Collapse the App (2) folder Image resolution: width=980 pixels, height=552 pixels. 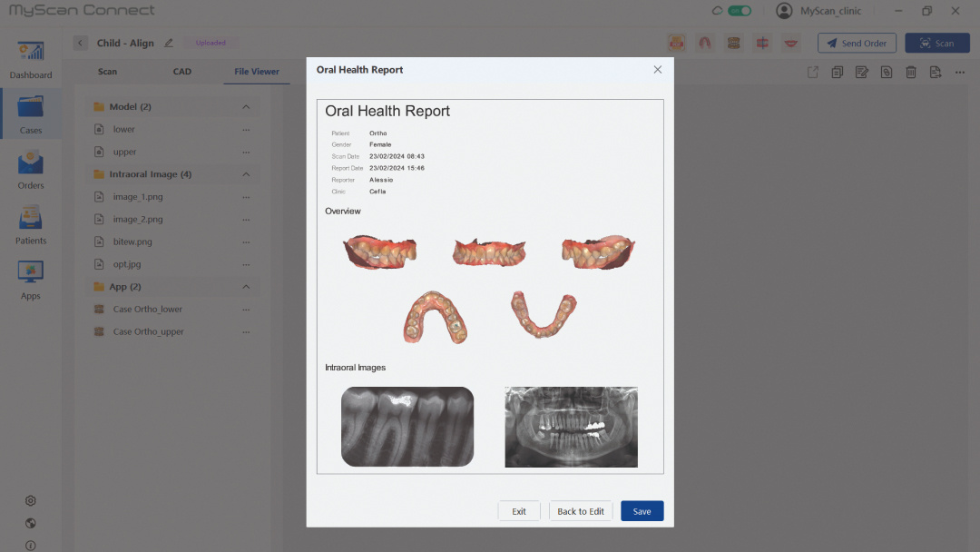point(245,286)
